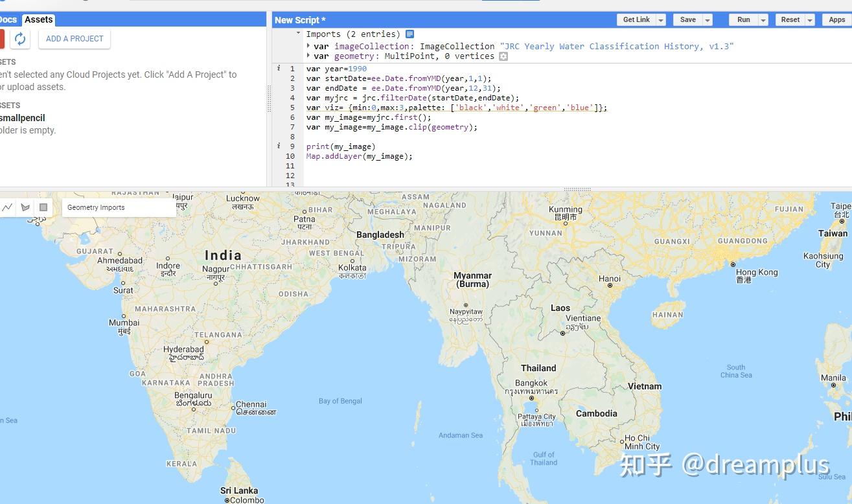The height and width of the screenshot is (504, 852).
Task: Expand the geometry MultiPoint import entry
Action: point(308,56)
